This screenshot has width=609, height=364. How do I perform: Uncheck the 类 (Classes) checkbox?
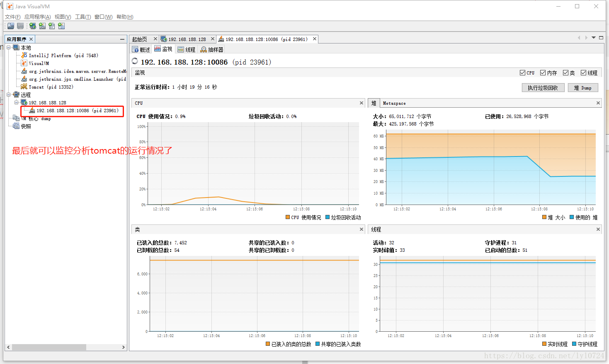coord(565,73)
